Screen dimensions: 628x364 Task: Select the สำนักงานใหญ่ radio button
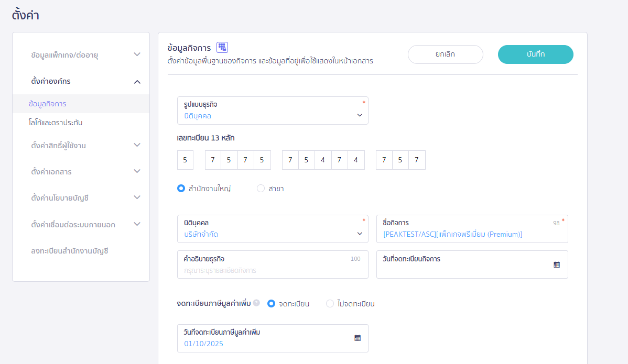[181, 189]
